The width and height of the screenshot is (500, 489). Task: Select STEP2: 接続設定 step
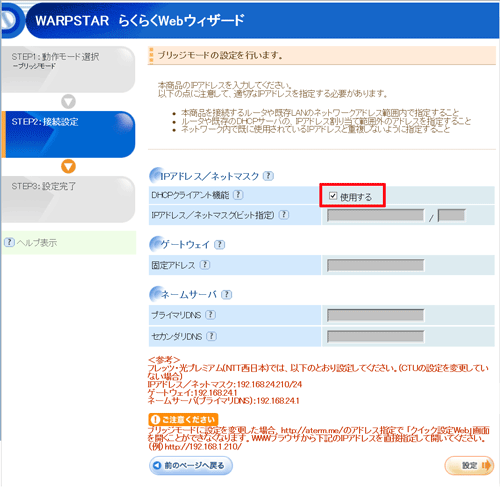[68, 134]
